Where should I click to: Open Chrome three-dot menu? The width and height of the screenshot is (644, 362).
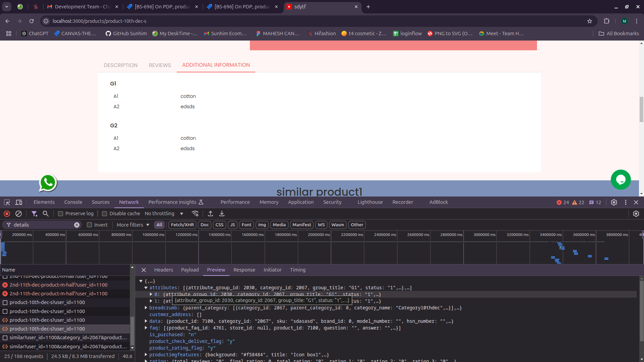pyautogui.click(x=637, y=21)
